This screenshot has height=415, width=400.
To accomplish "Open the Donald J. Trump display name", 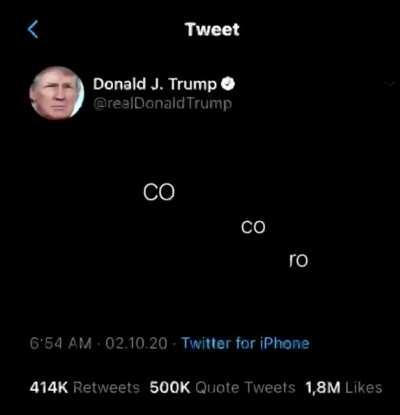I will 155,84.
